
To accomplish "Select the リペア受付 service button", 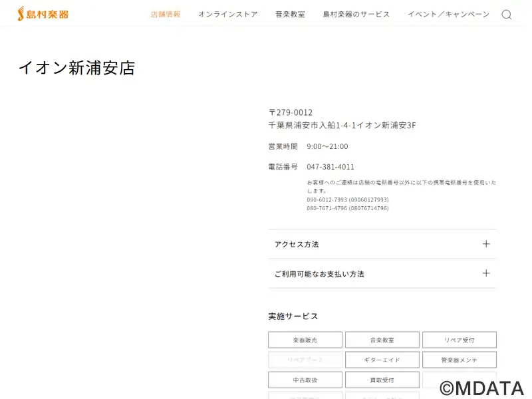I will (x=460, y=340).
